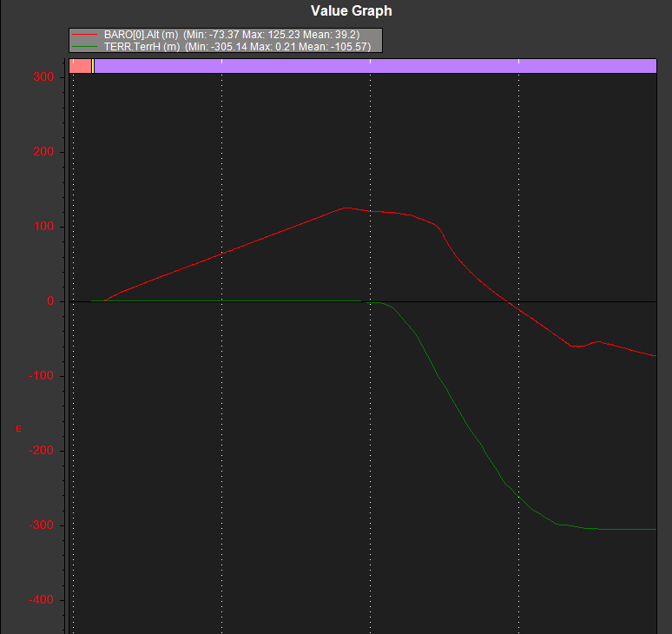
Task: Click the 300 y-axis label
Action: tap(43, 76)
